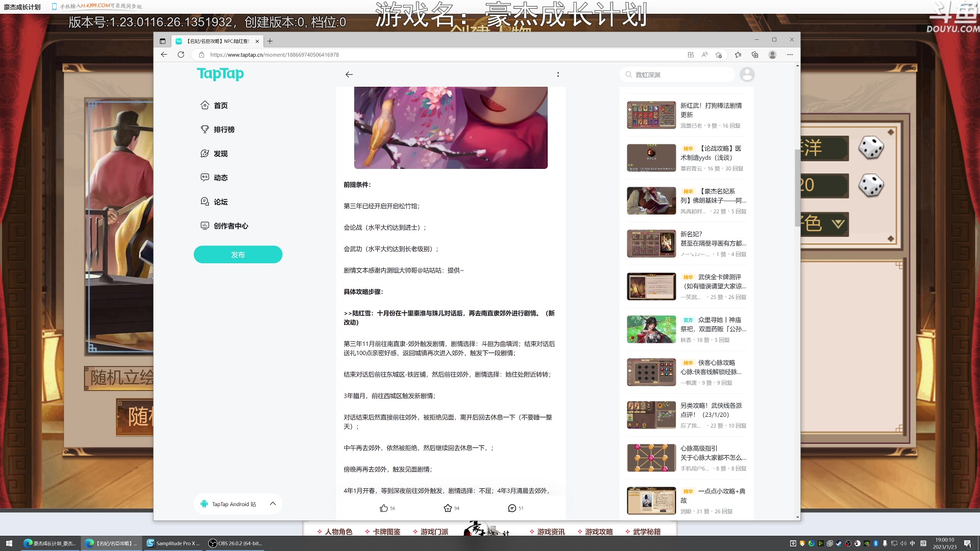Click the TapTap logo
This screenshot has width=980, height=551.
(x=220, y=74)
